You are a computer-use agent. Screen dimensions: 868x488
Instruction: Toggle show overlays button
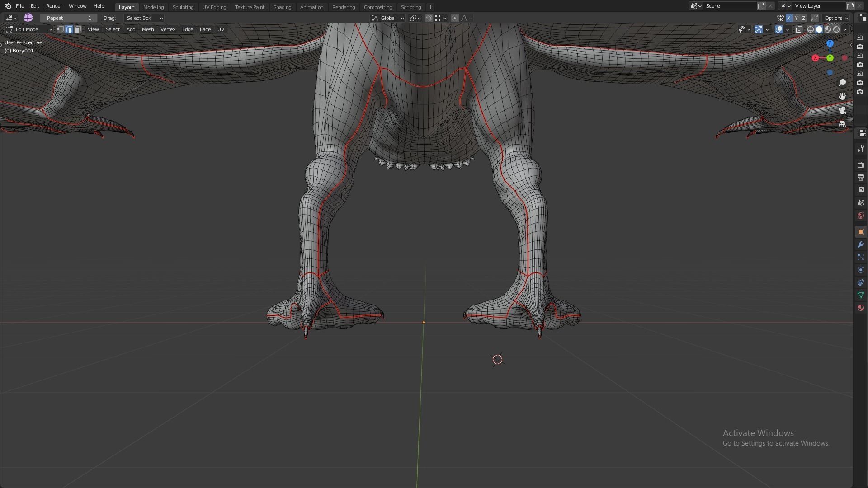[779, 29]
